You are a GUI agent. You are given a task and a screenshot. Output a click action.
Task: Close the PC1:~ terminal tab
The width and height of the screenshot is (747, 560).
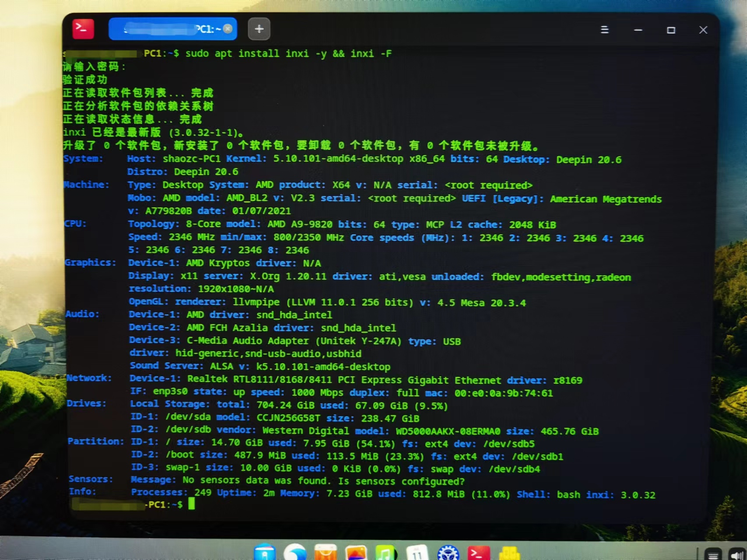tap(228, 29)
